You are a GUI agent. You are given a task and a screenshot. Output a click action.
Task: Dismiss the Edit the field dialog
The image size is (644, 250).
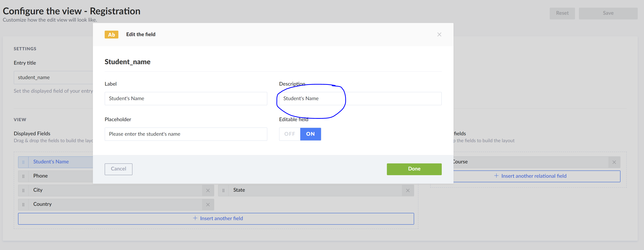(x=439, y=35)
